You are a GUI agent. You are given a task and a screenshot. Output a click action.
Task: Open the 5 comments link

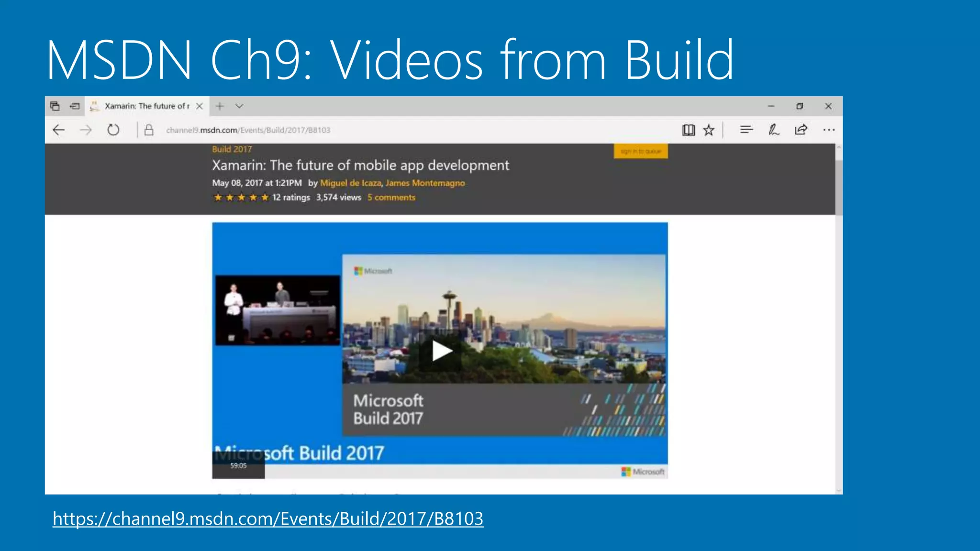pyautogui.click(x=391, y=198)
